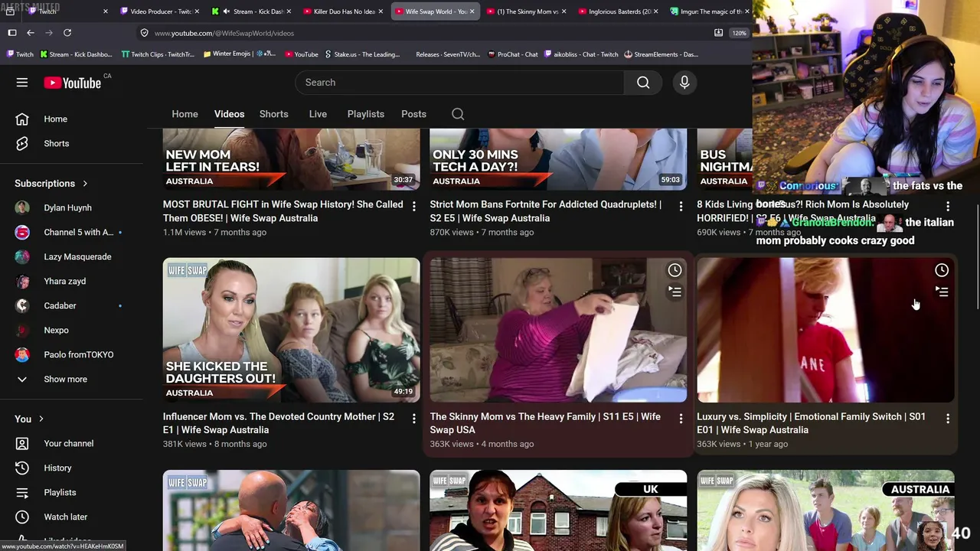Screen dimensions: 980x551
Task: Add Luxury vs. Simplicity video to queue
Action: pos(942,292)
